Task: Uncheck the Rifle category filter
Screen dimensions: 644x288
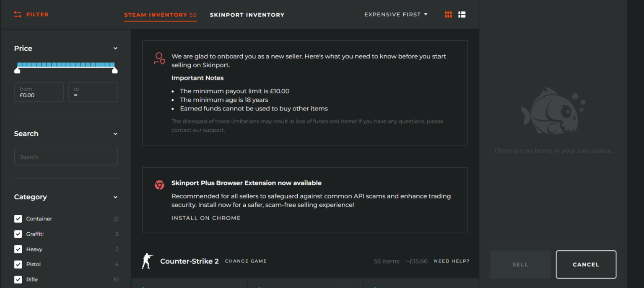Action: (x=18, y=279)
